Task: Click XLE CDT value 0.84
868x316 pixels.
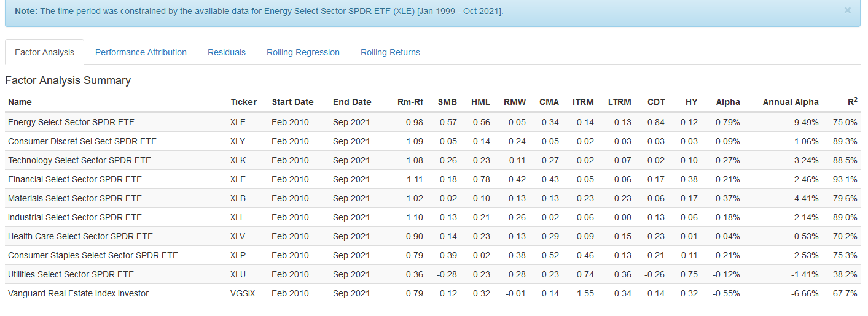Action: (x=656, y=122)
